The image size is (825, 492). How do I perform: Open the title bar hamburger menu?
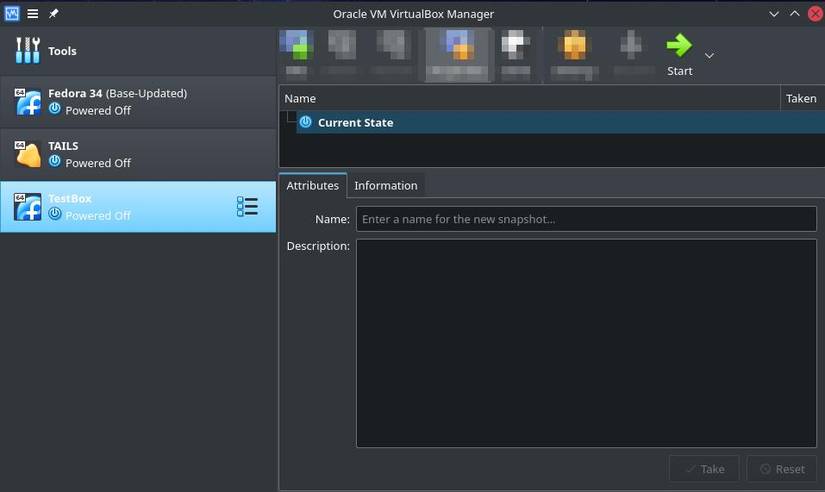click(33, 14)
